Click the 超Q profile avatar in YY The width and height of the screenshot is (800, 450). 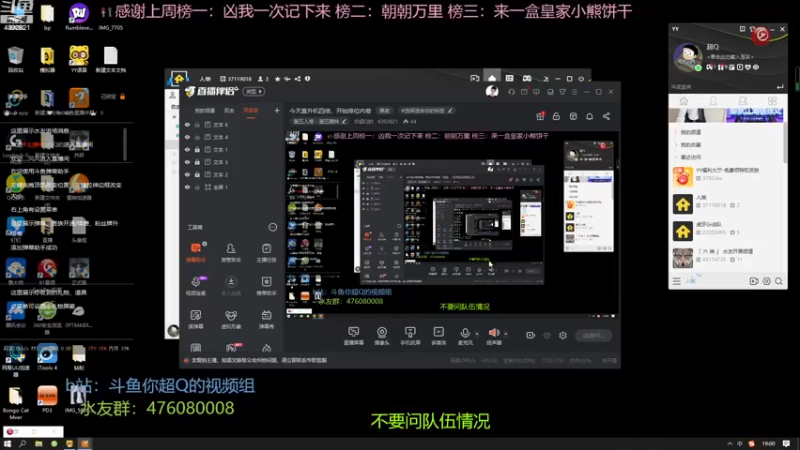tap(687, 57)
